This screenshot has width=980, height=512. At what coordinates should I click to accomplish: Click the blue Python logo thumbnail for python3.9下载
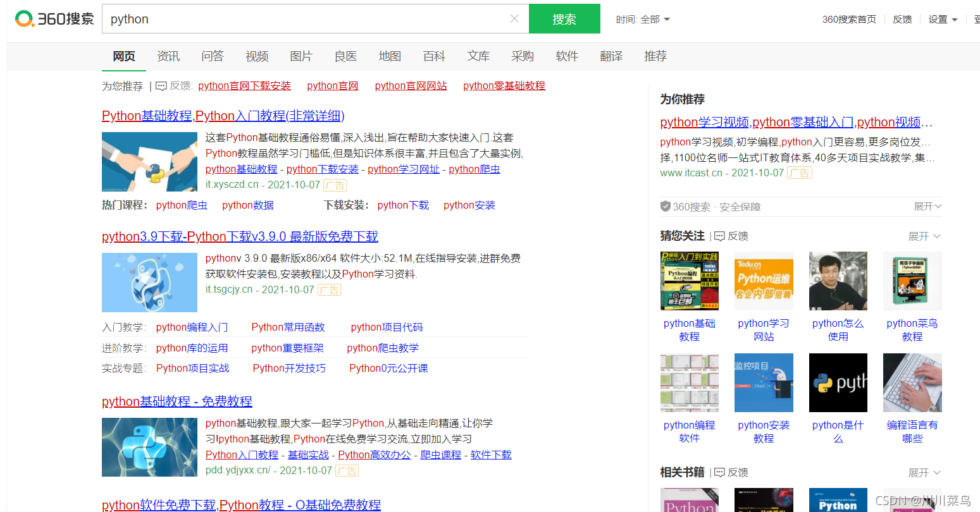point(149,283)
